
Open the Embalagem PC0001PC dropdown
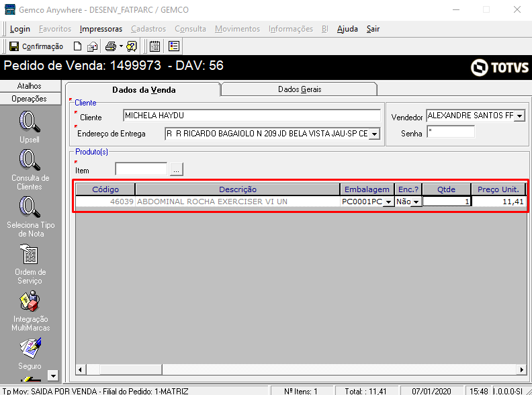pyautogui.click(x=388, y=202)
